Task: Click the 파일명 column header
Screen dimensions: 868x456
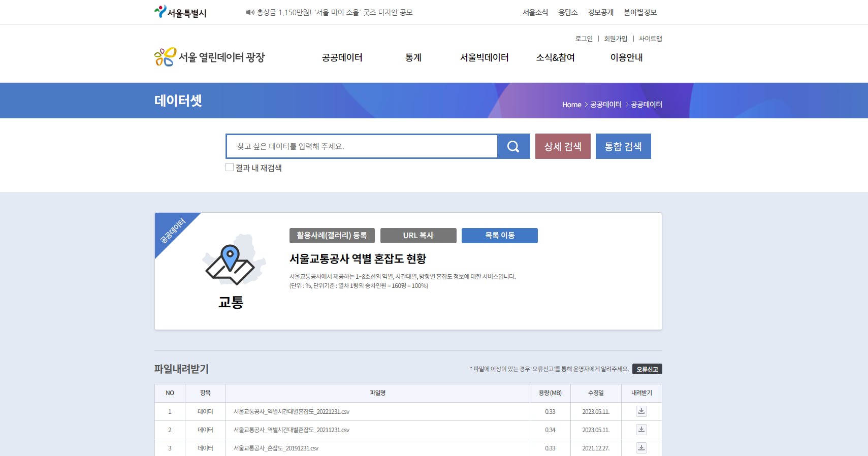Action: click(x=378, y=393)
